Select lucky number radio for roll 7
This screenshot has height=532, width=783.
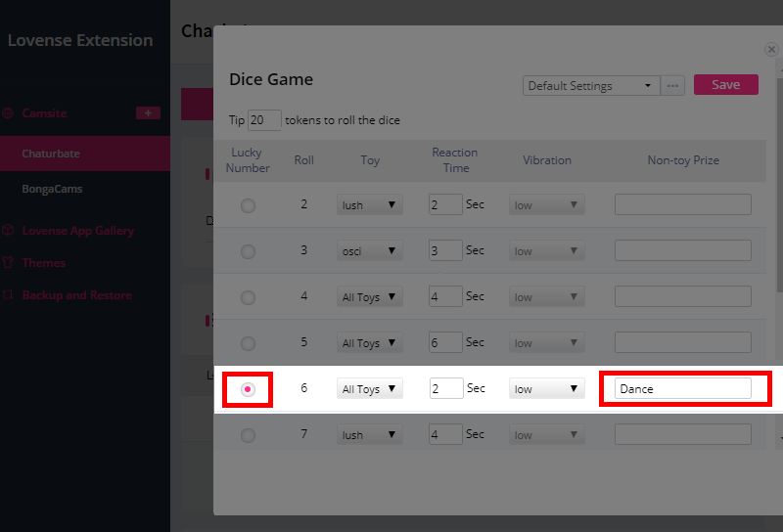(x=249, y=435)
